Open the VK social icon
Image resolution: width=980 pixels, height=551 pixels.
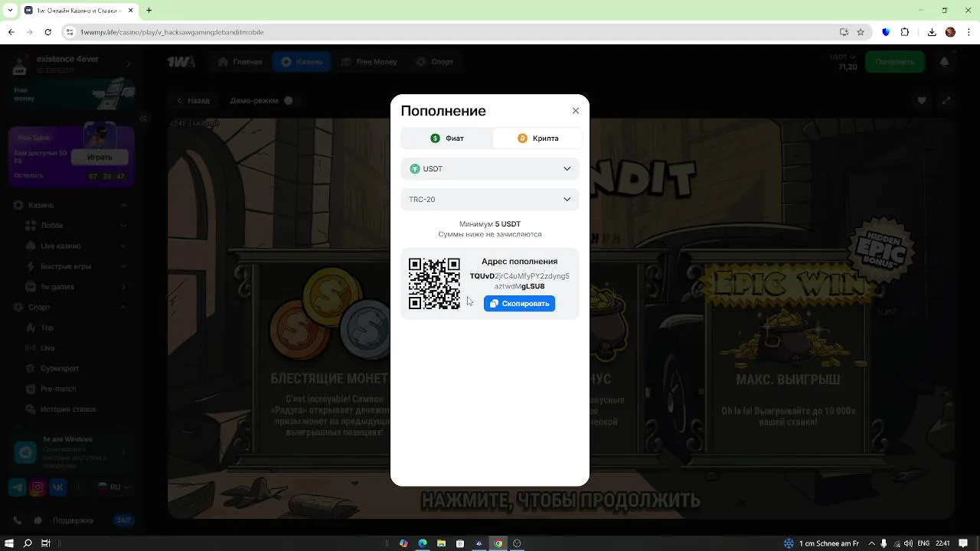point(58,487)
